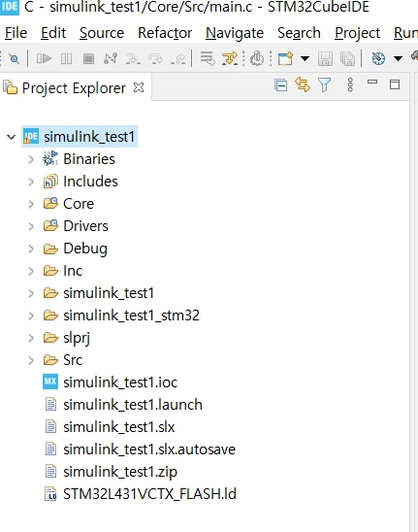Toggle Link with Editor arrows icon
The image size is (418, 532).
pyautogui.click(x=303, y=84)
